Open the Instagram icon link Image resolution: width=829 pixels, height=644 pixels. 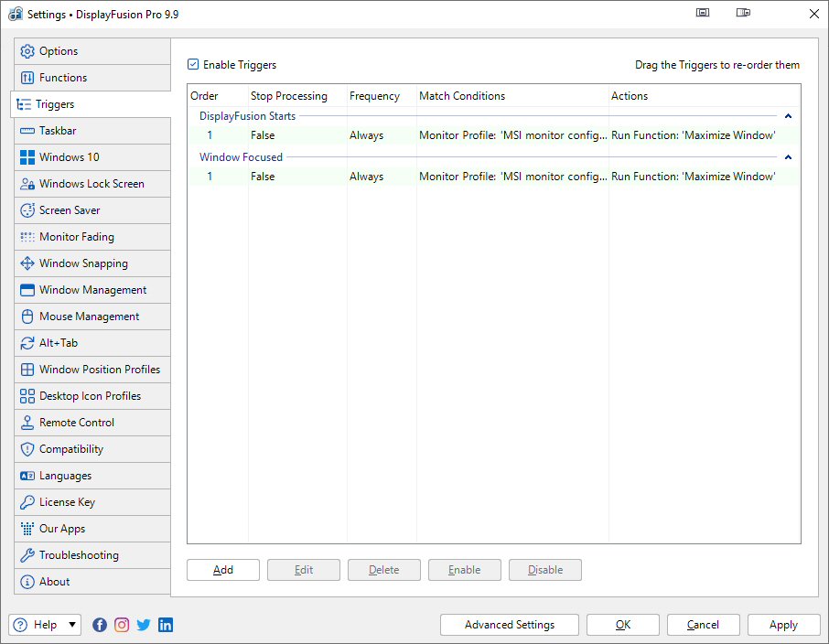[x=122, y=625]
